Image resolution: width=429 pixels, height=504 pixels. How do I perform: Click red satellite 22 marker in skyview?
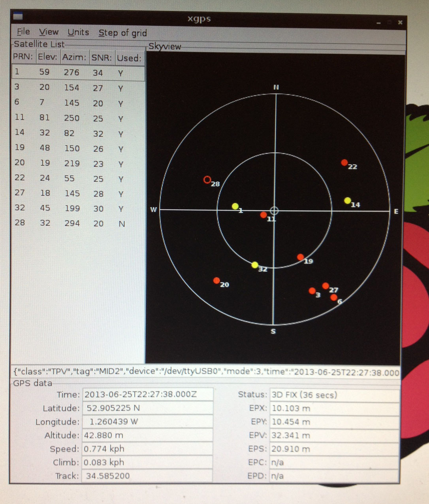click(x=344, y=162)
